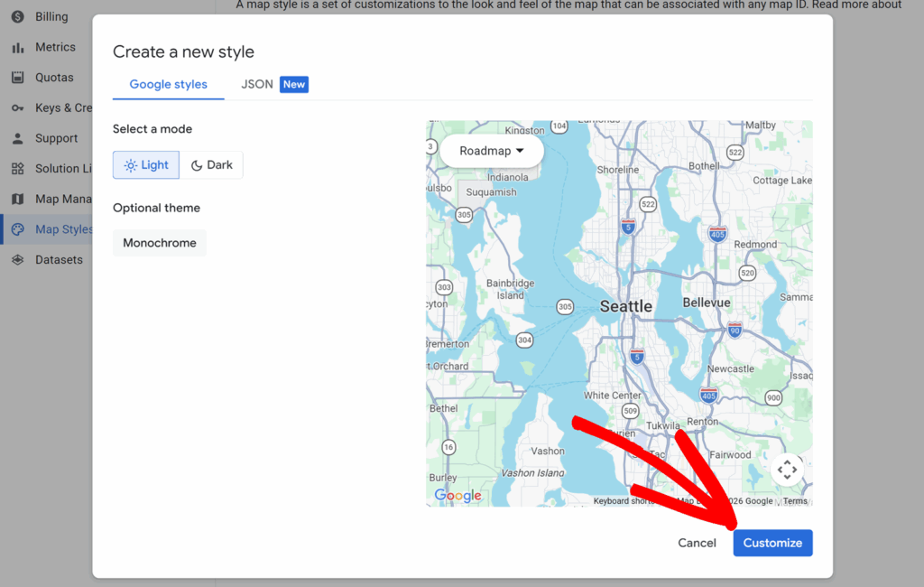Switch to Dark mode
Screen dimensions: 924x587
tap(211, 165)
